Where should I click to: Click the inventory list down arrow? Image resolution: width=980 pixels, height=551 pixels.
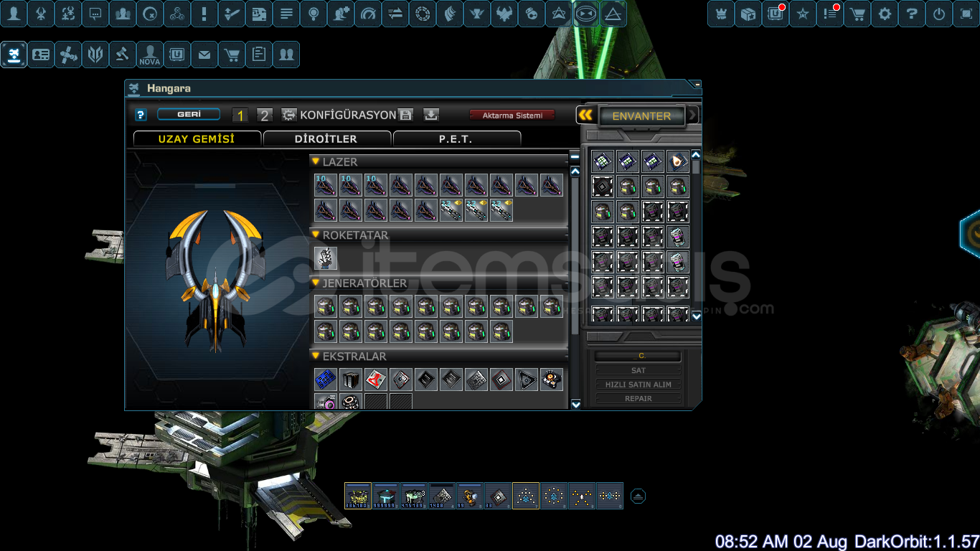(x=696, y=316)
